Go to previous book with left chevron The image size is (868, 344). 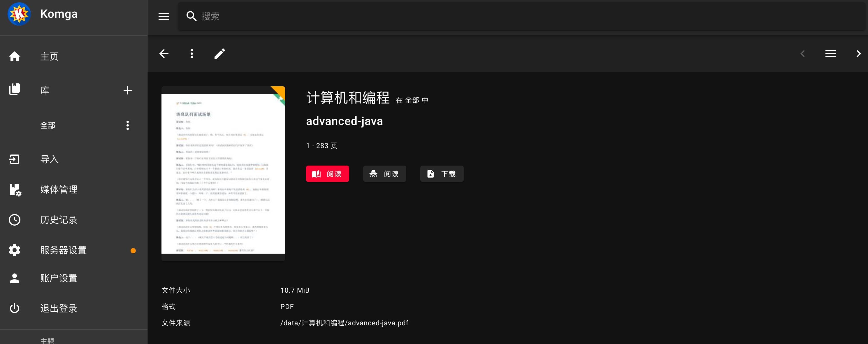tap(803, 54)
